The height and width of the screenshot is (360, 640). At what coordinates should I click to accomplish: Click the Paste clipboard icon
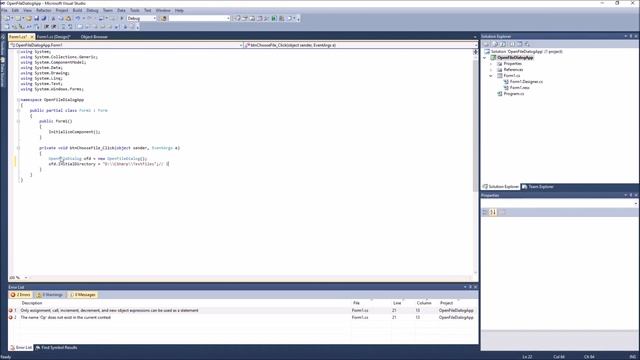coord(68,18)
